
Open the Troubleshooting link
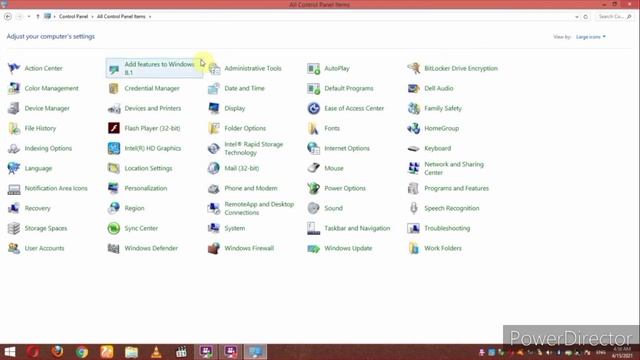[447, 228]
